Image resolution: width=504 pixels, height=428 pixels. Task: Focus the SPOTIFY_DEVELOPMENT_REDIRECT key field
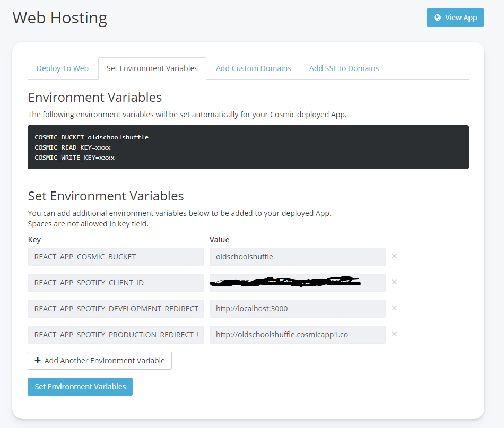tap(116, 309)
